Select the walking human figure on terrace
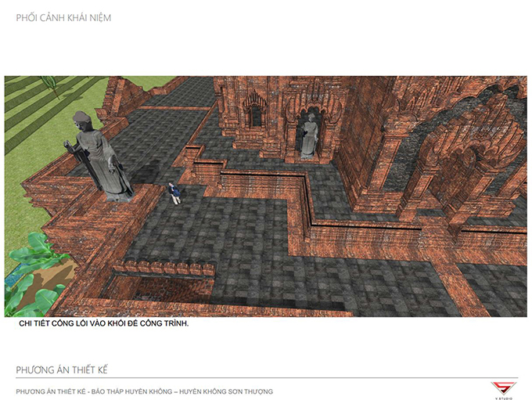This screenshot has width=532, height=400. tap(175, 193)
